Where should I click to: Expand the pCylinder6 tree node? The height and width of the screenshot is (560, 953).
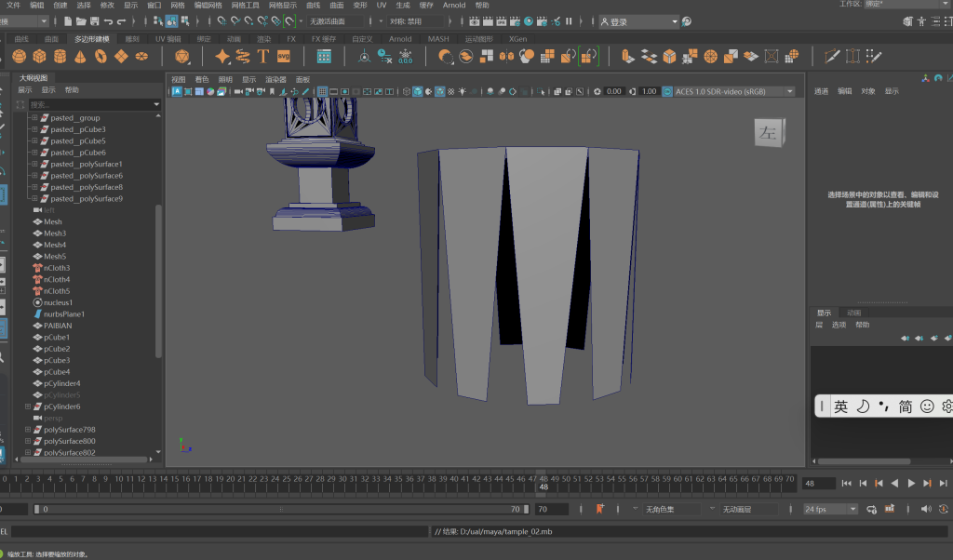[28, 407]
